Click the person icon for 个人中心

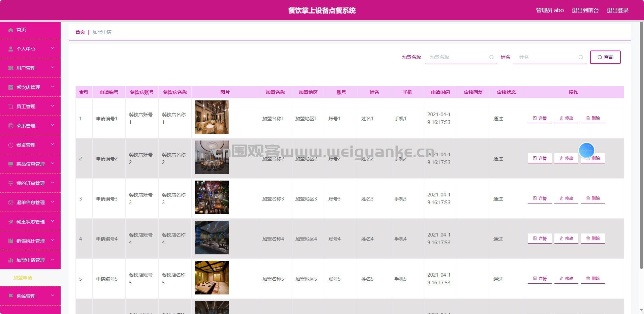(x=11, y=49)
